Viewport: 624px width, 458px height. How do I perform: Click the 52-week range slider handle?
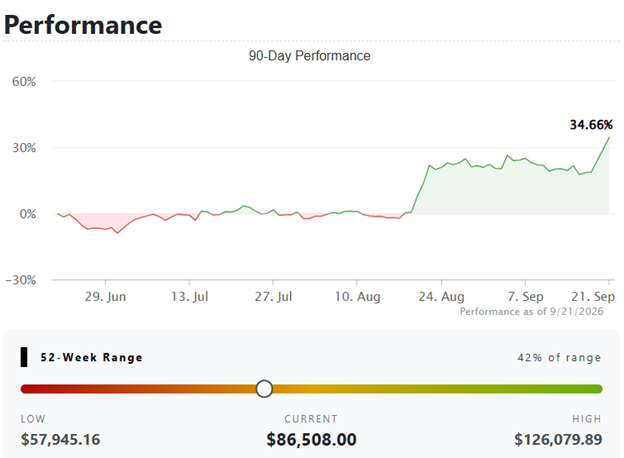tap(264, 389)
